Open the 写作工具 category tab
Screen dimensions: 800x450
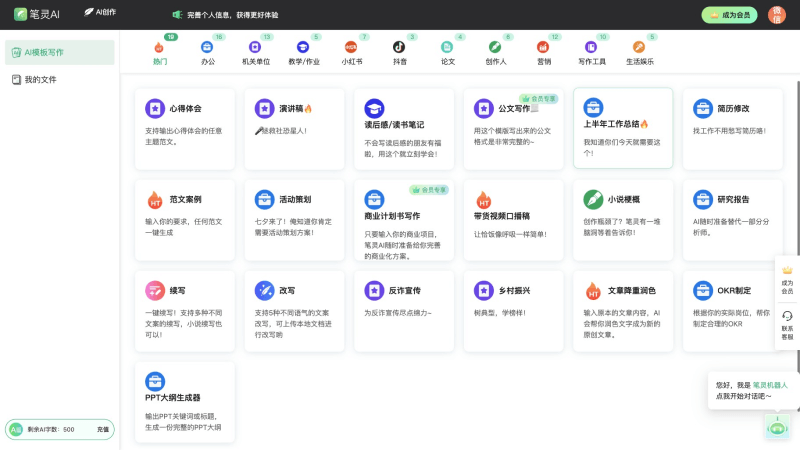(x=592, y=52)
